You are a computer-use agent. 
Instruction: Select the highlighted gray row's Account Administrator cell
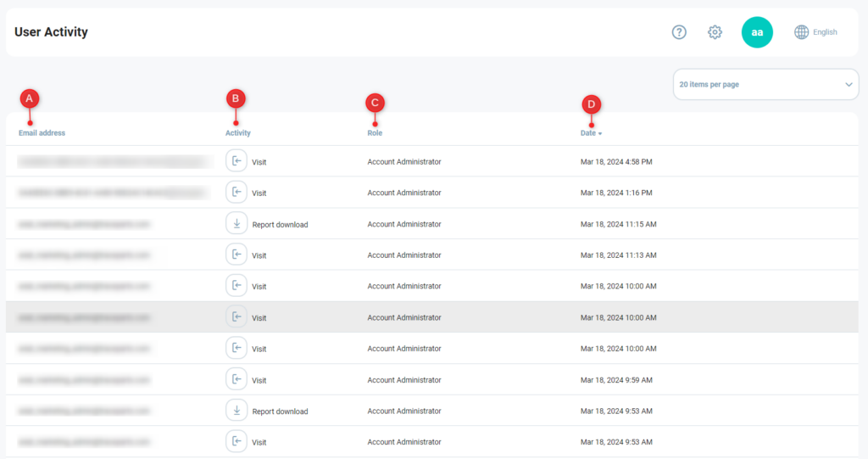pos(404,317)
